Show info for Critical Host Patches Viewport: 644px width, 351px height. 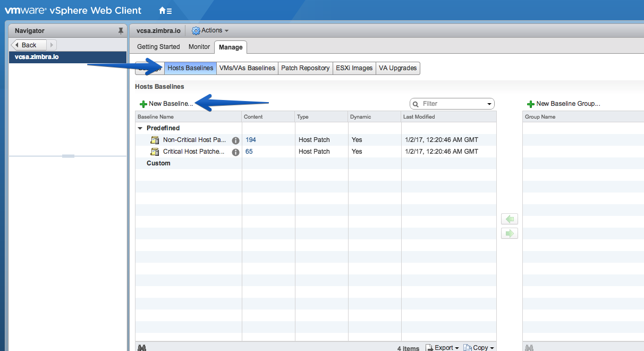[x=236, y=152]
